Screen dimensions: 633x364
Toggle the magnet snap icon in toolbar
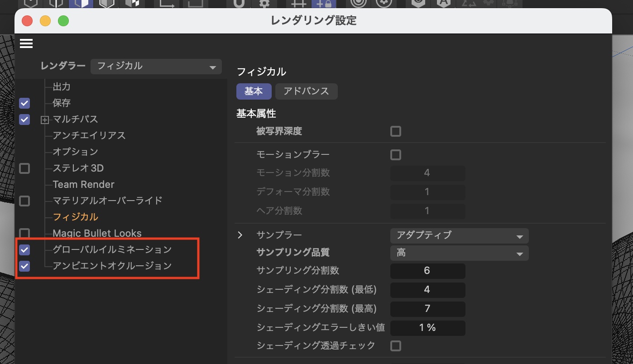[x=239, y=4]
